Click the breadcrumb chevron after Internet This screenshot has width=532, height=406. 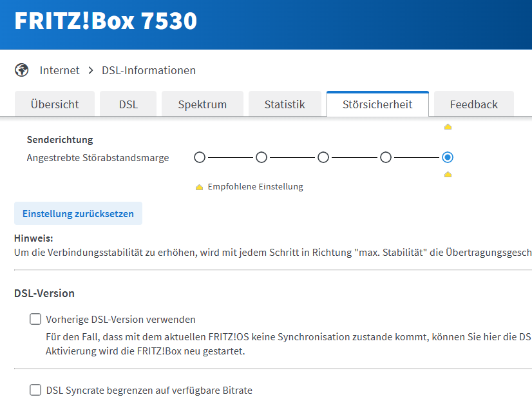pos(91,70)
